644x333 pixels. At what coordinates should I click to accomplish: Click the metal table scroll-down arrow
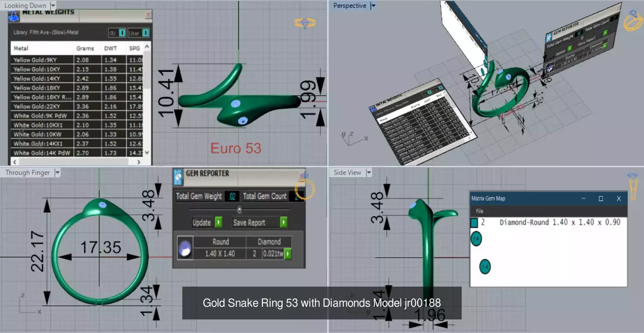pyautogui.click(x=147, y=152)
